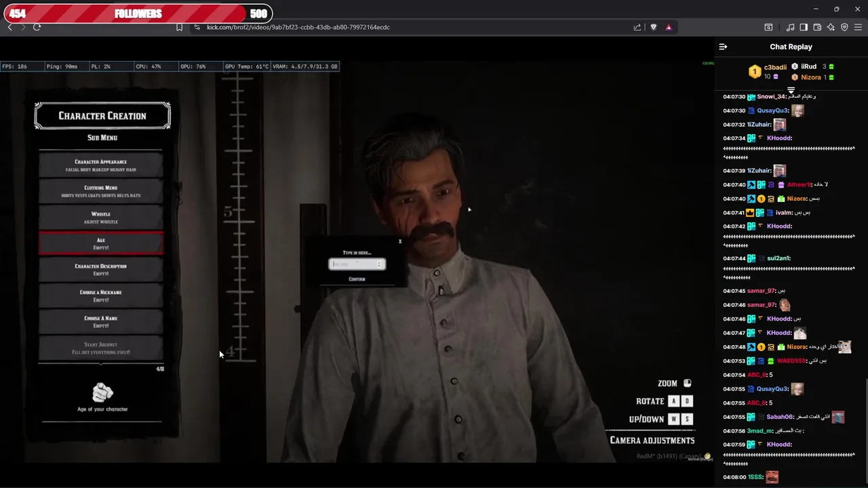Screen dimensions: 868x488
Task: Click third gifter Nizora in leaderboard
Action: [x=810, y=77]
